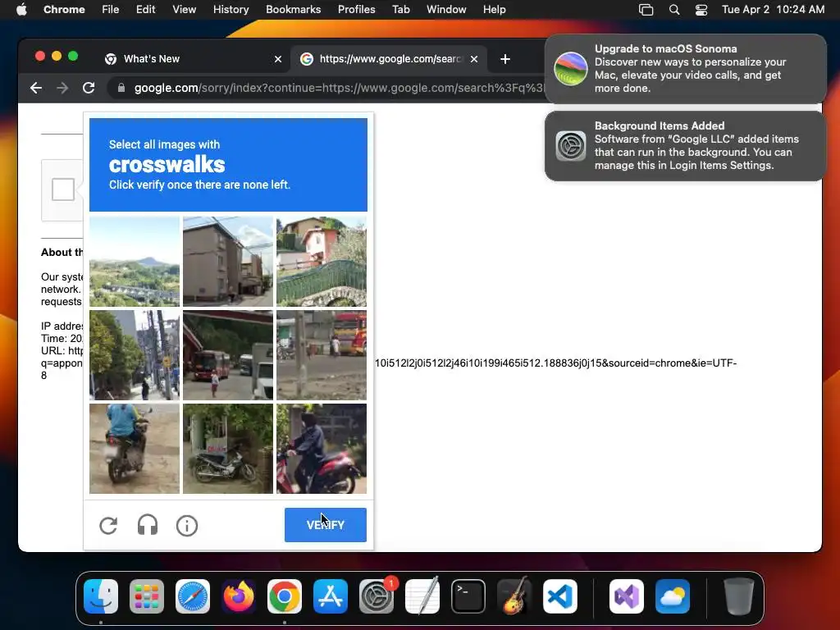Open the Profiles menu
The width and height of the screenshot is (840, 630).
[356, 9]
